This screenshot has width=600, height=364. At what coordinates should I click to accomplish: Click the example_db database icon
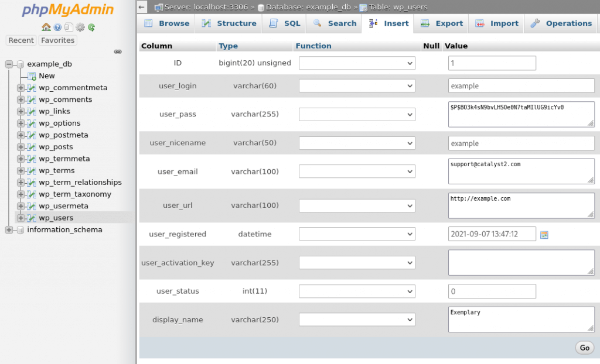point(21,64)
